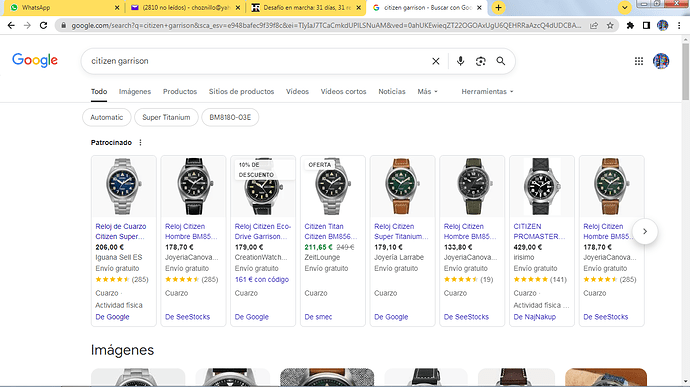Show next sponsored products with arrow
This screenshot has width=690, height=387.
pyautogui.click(x=645, y=232)
